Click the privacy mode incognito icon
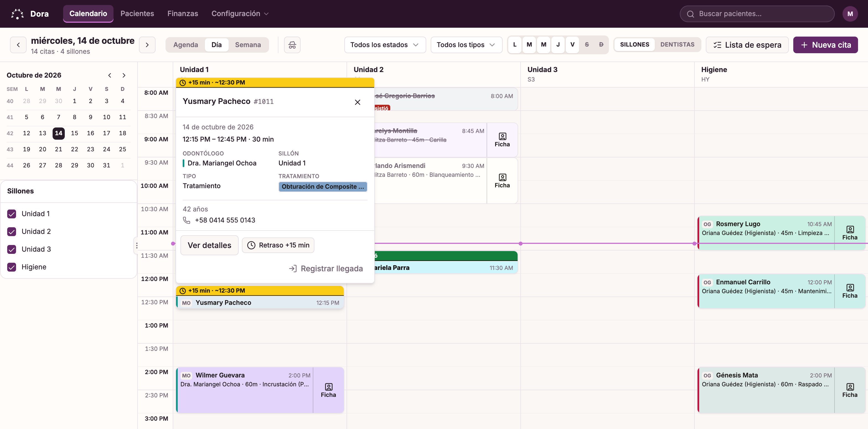Viewport: 868px width, 429px height. pos(292,45)
